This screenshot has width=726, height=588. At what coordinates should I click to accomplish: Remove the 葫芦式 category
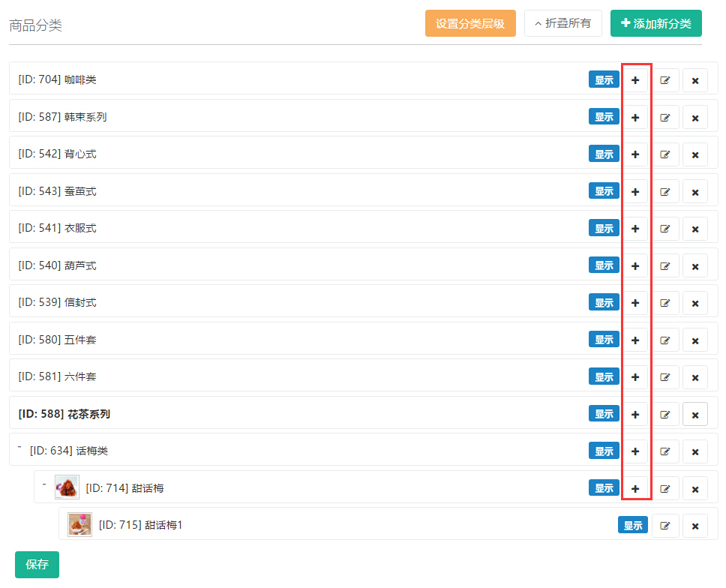click(x=695, y=266)
